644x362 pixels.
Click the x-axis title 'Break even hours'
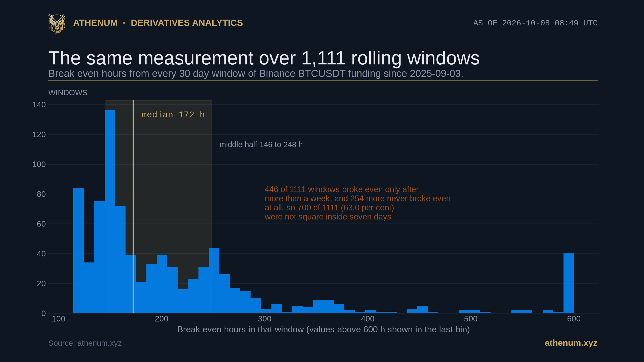[324, 329]
